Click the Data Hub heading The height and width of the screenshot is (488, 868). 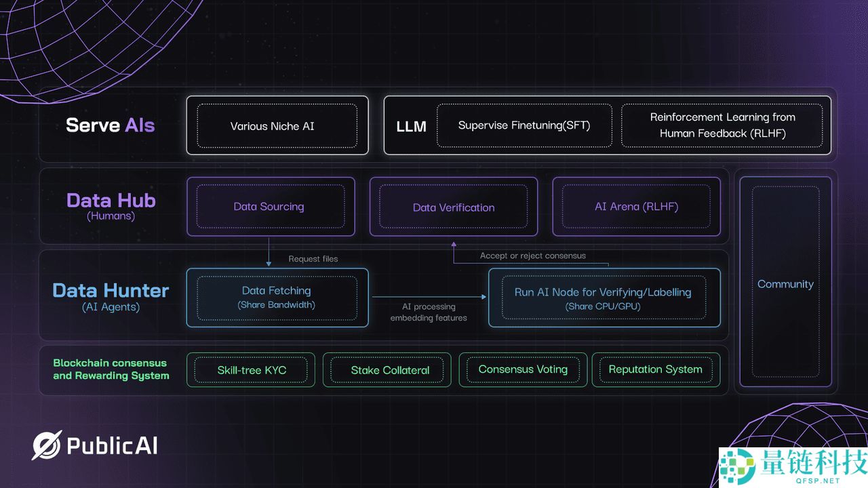111,201
